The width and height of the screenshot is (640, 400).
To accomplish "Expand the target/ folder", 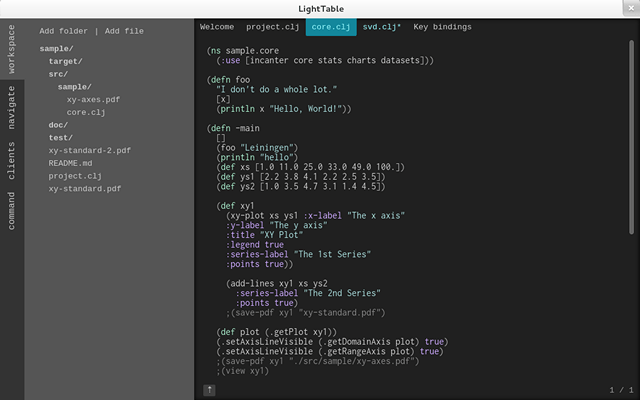I will 66,61.
